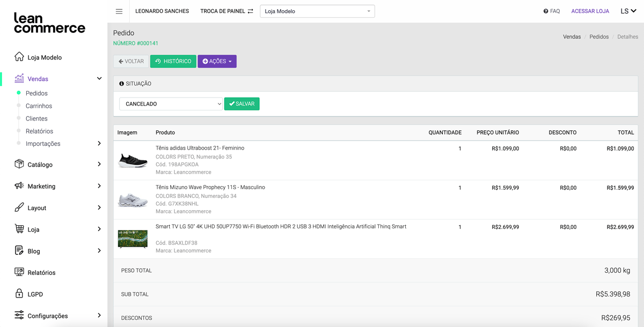Screen dimensions: 644x327
Task: Click the Situação info icon
Action: pos(121,84)
